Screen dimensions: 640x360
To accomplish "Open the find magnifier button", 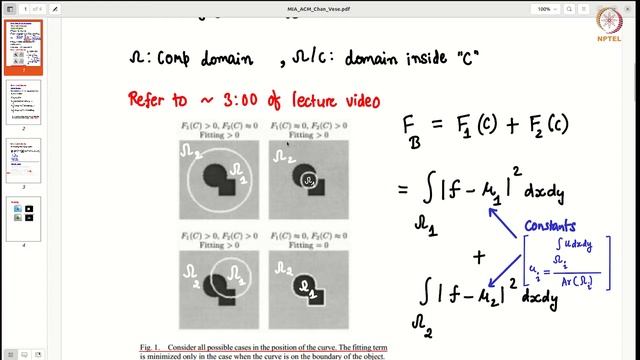I will 569,9.
